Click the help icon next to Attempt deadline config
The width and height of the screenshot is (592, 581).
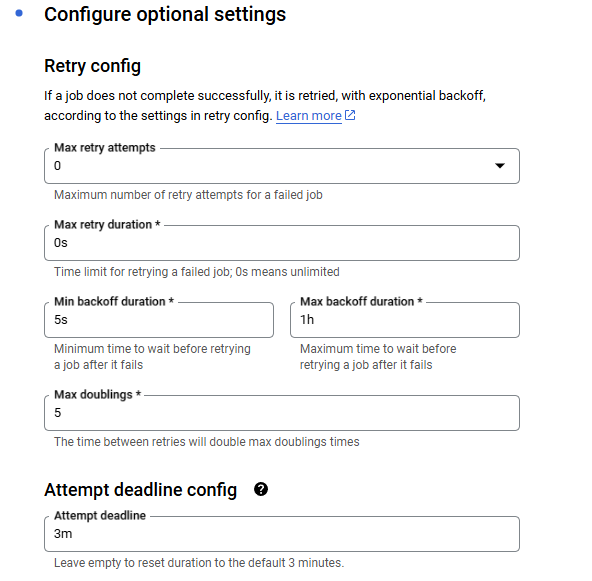point(261,489)
